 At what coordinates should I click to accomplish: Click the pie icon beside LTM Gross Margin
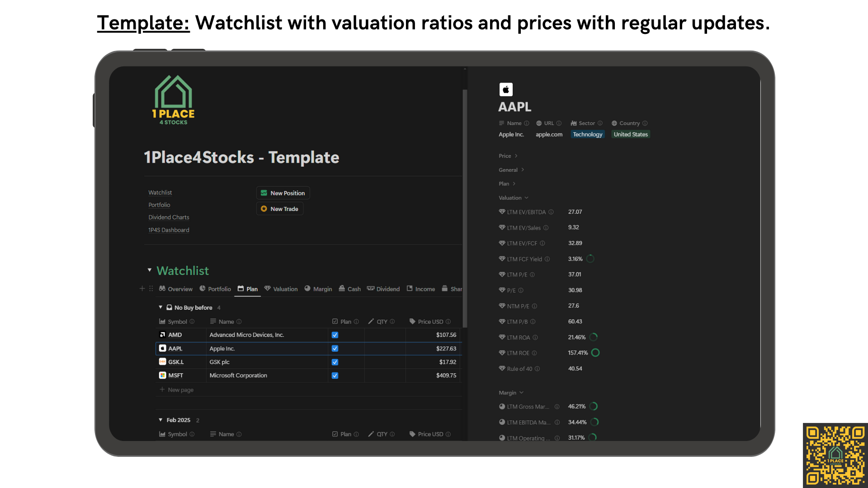point(502,407)
